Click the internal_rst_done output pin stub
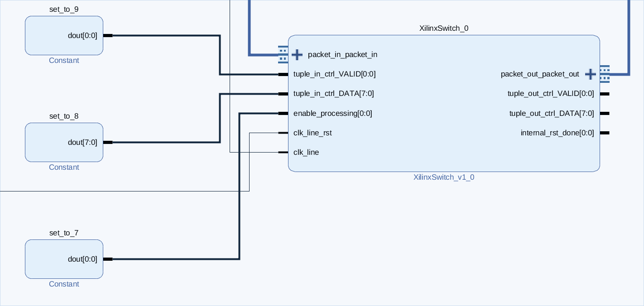644x306 pixels. click(x=605, y=133)
